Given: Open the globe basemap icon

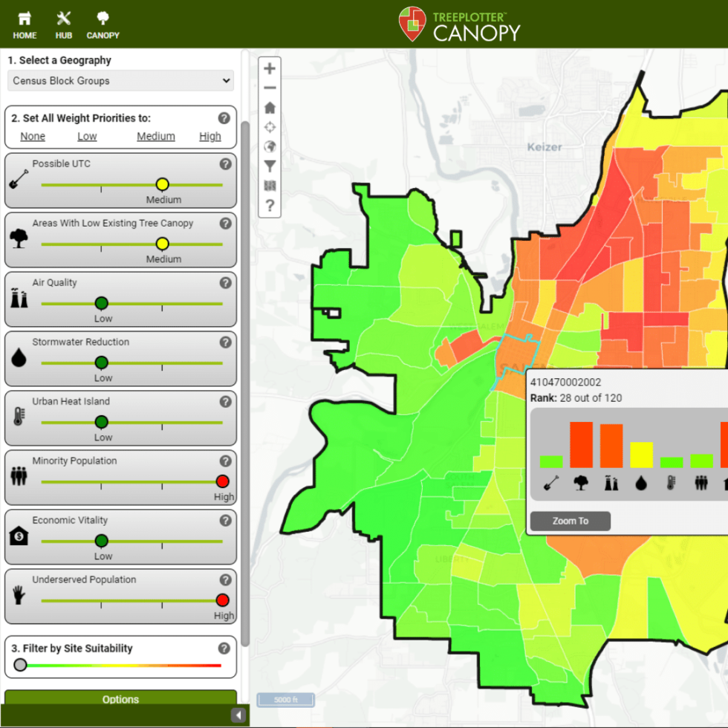Looking at the screenshot, I should point(270,146).
